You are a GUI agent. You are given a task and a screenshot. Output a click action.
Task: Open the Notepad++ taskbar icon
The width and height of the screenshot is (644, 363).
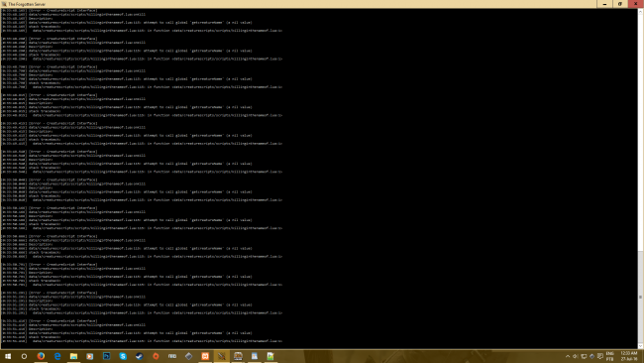[270, 356]
